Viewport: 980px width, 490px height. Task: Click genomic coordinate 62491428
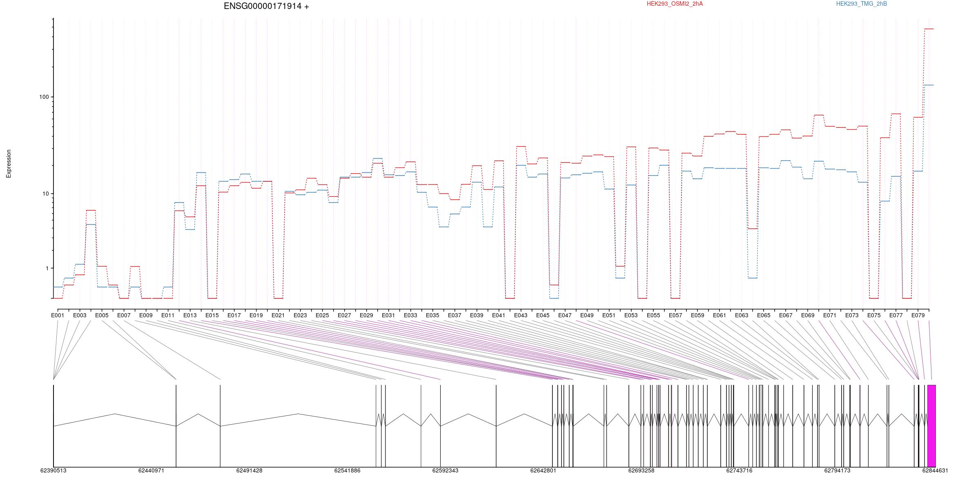click(x=249, y=470)
